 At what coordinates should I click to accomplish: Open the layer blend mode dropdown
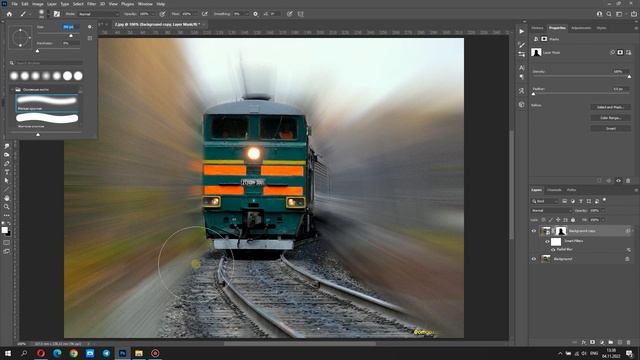click(x=551, y=211)
